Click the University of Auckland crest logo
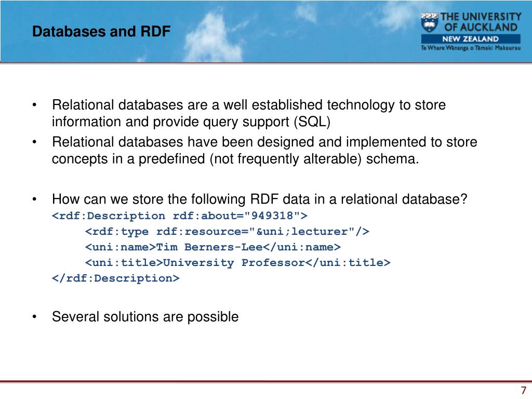The height and width of the screenshot is (399, 532). point(430,22)
